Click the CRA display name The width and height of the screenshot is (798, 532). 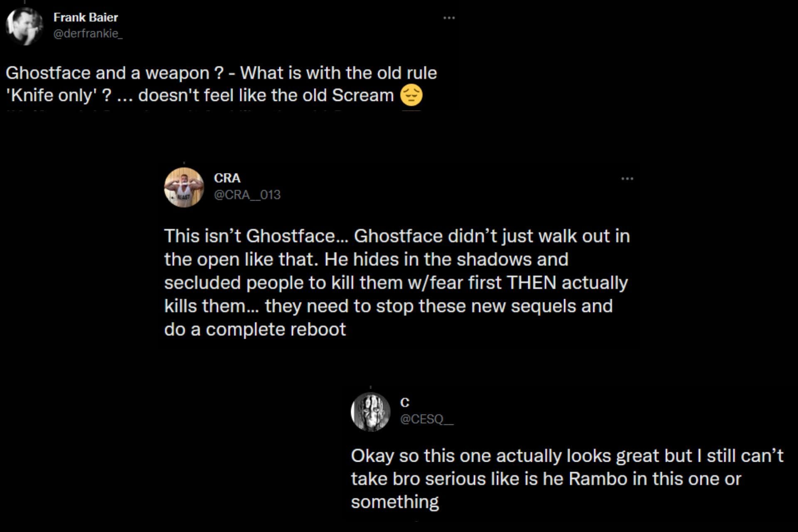point(227,178)
